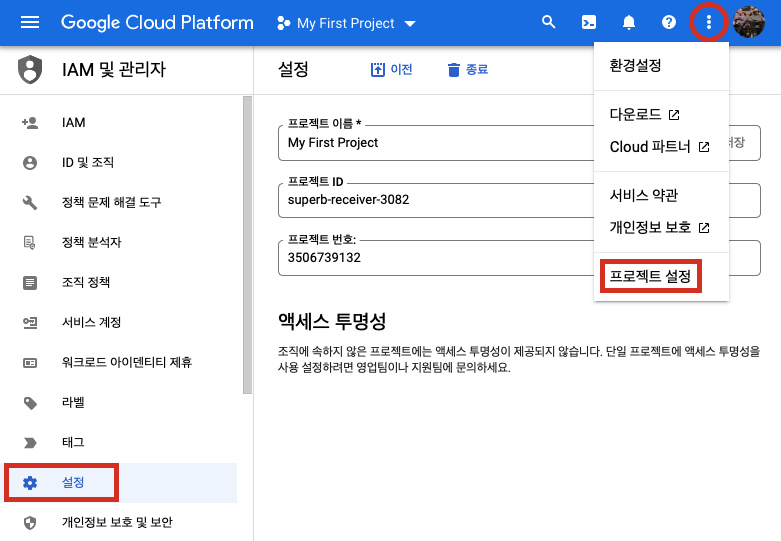The image size is (781, 541).
Task: Open the notifications bell
Action: (x=629, y=22)
